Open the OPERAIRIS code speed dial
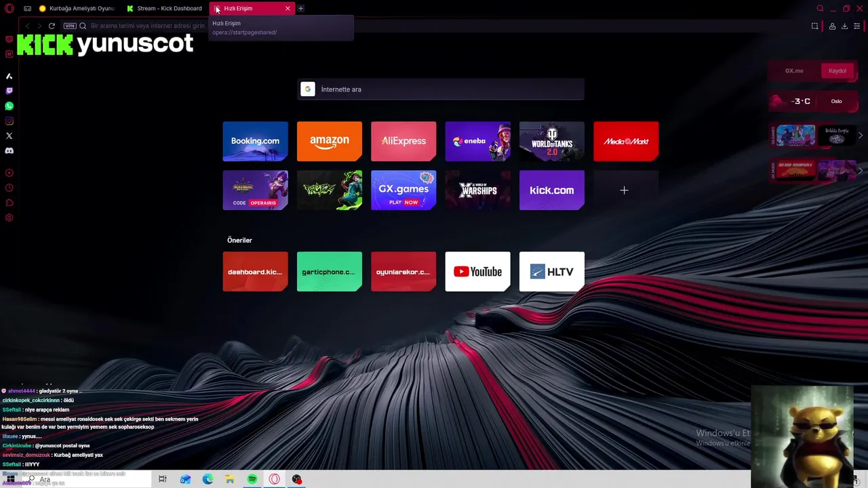Screen dimensions: 868x488 pos(255,190)
